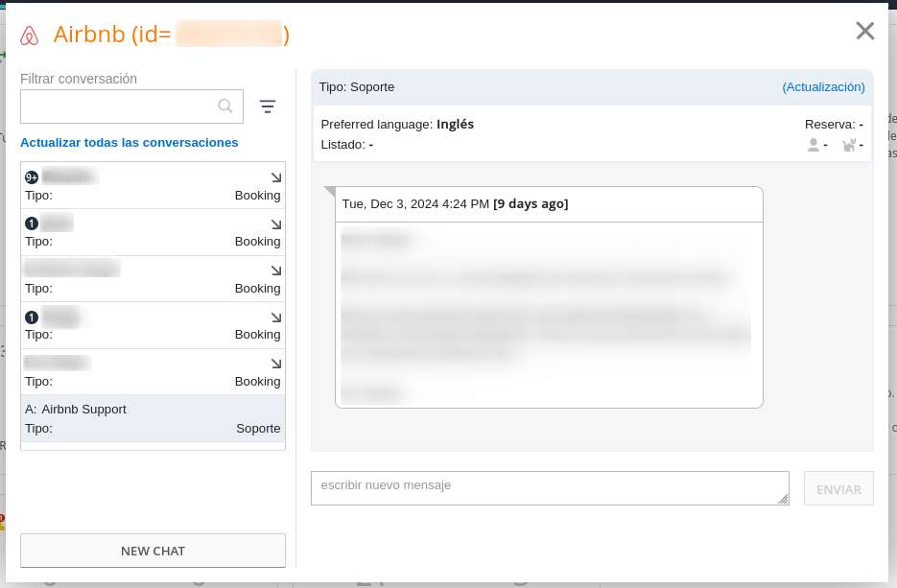Open the conversation filter options icon
The image size is (897, 588).
[267, 106]
